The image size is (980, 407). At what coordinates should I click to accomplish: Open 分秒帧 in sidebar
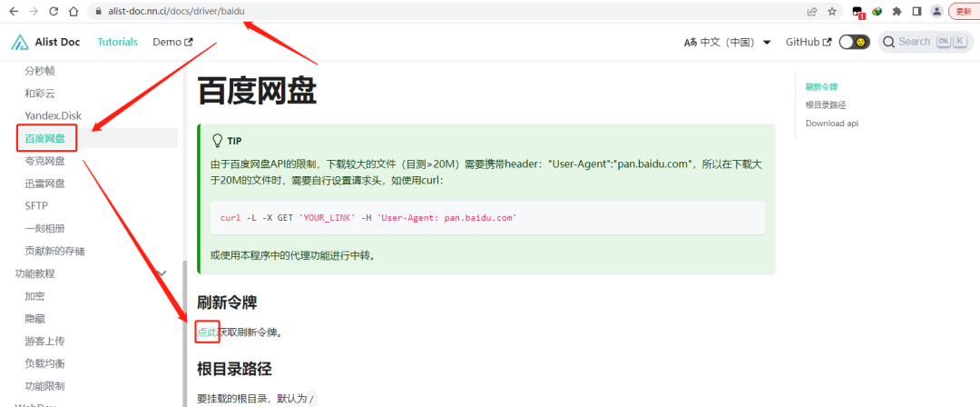(x=40, y=71)
